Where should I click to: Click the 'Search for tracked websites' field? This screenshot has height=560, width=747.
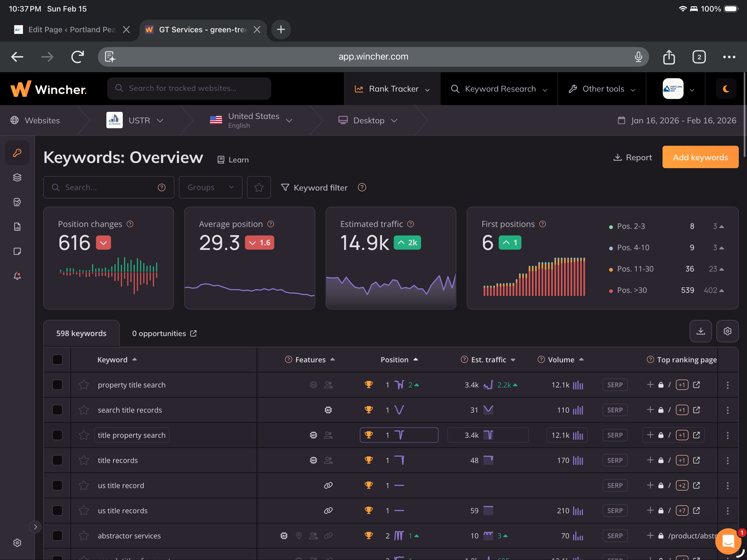tap(189, 88)
